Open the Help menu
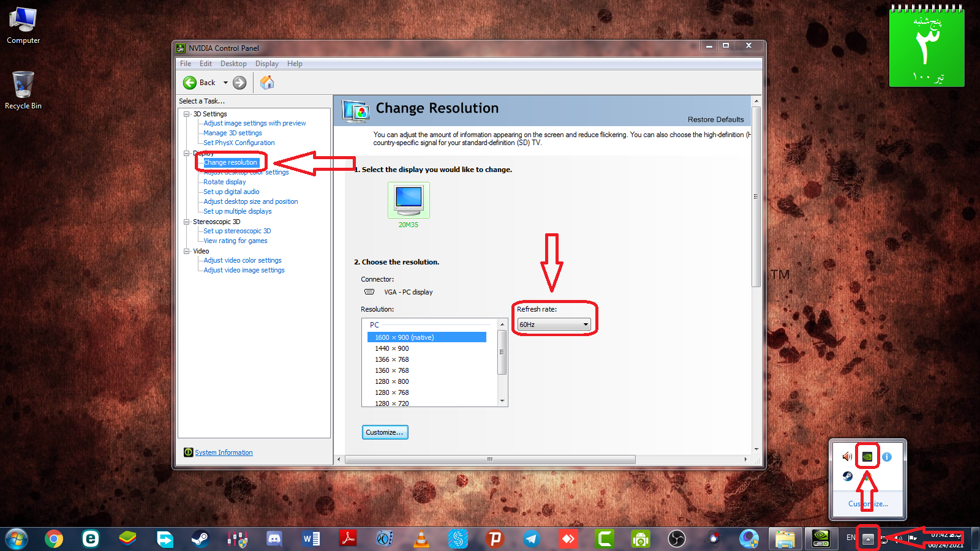The width and height of the screenshot is (980, 551). (x=295, y=64)
